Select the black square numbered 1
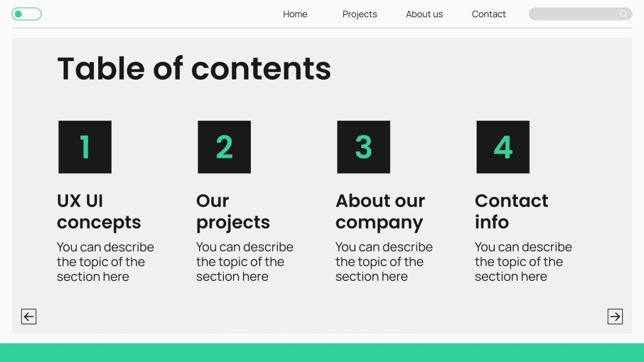644x362 pixels. [84, 147]
